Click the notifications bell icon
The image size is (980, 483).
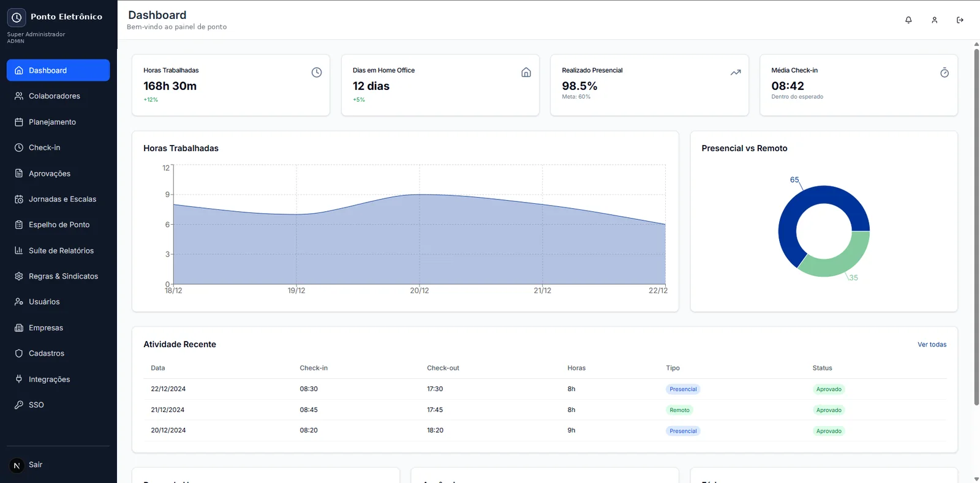point(908,20)
